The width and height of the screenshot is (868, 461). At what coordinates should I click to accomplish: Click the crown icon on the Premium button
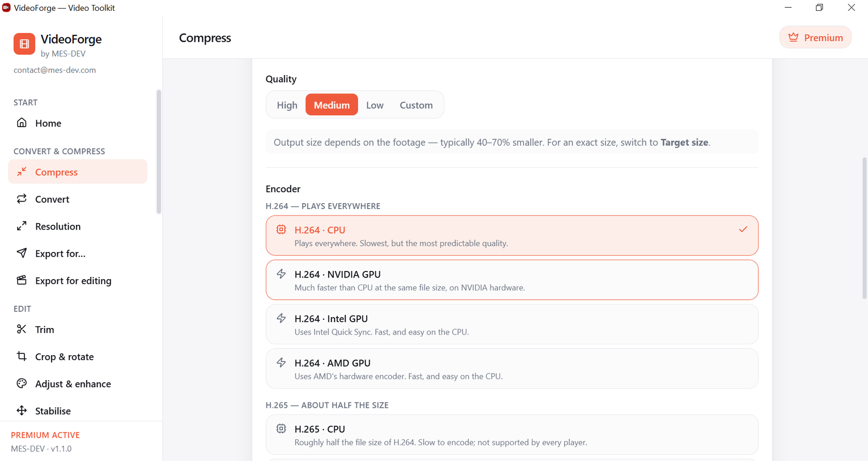click(x=794, y=37)
